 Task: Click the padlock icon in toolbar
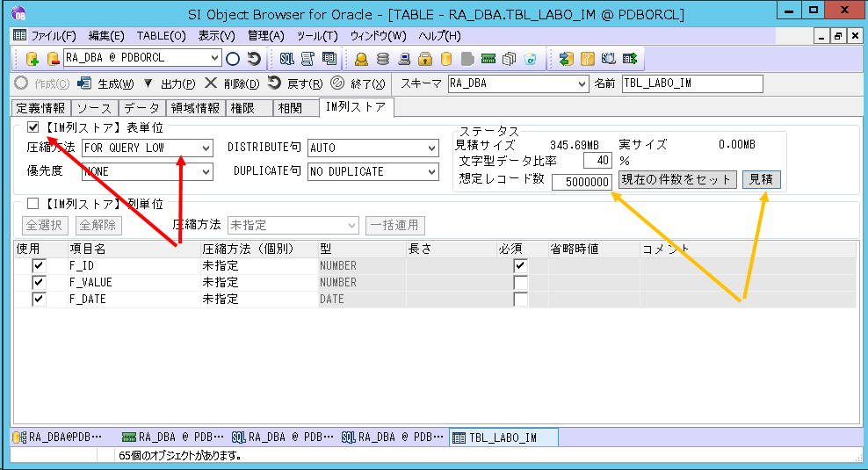424,59
